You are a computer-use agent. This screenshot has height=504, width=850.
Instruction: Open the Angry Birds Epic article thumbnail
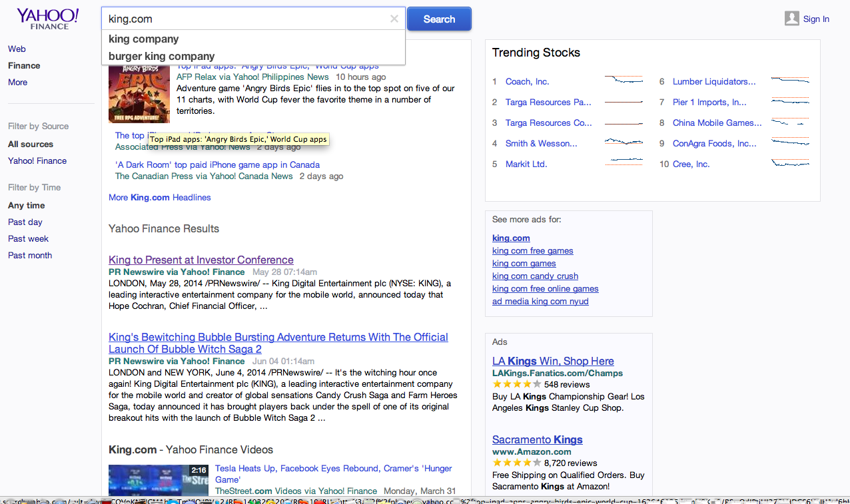pyautogui.click(x=139, y=93)
